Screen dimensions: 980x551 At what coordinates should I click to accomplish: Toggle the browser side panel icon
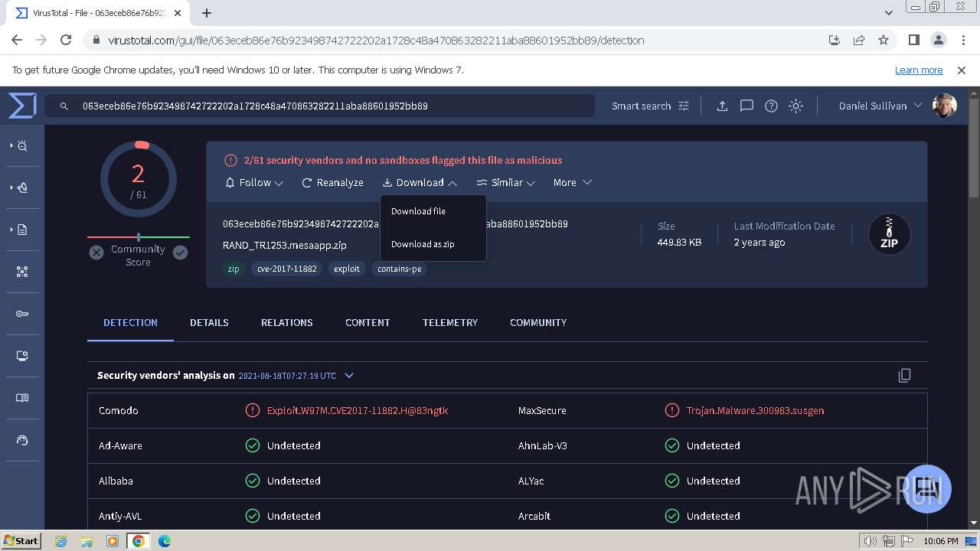click(x=913, y=40)
